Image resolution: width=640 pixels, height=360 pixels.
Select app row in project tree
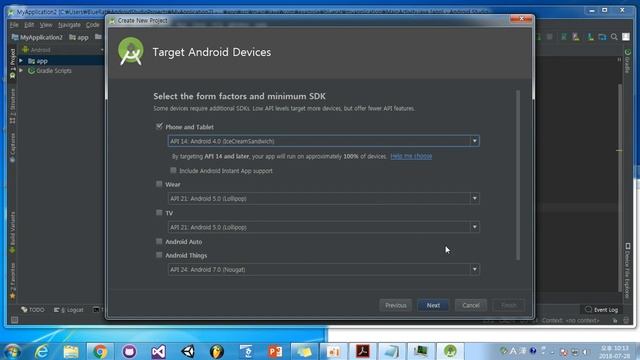pyautogui.click(x=61, y=61)
